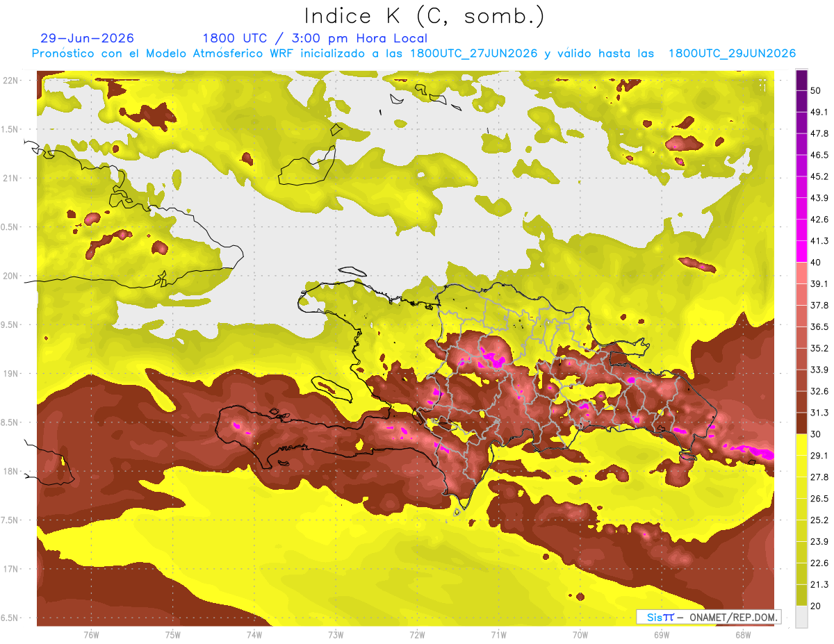Click the map title "Indice K (C, somb.)"

[424, 15]
